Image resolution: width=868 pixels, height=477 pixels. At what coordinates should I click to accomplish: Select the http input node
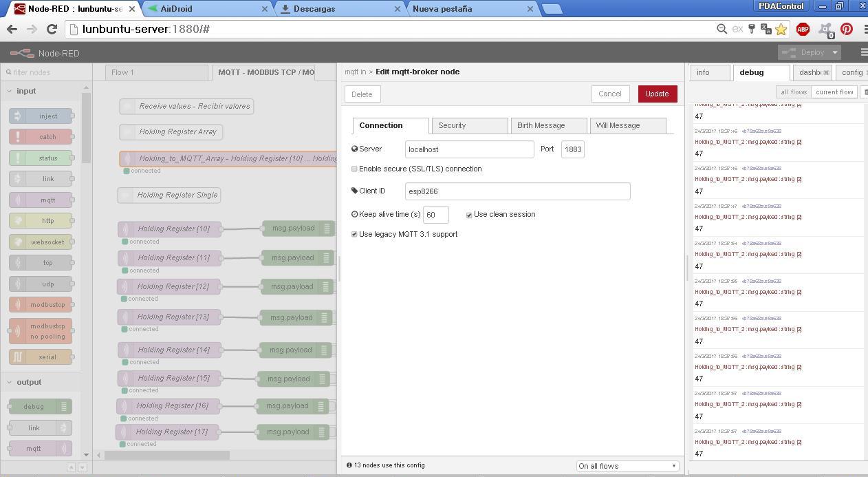pyautogui.click(x=41, y=221)
